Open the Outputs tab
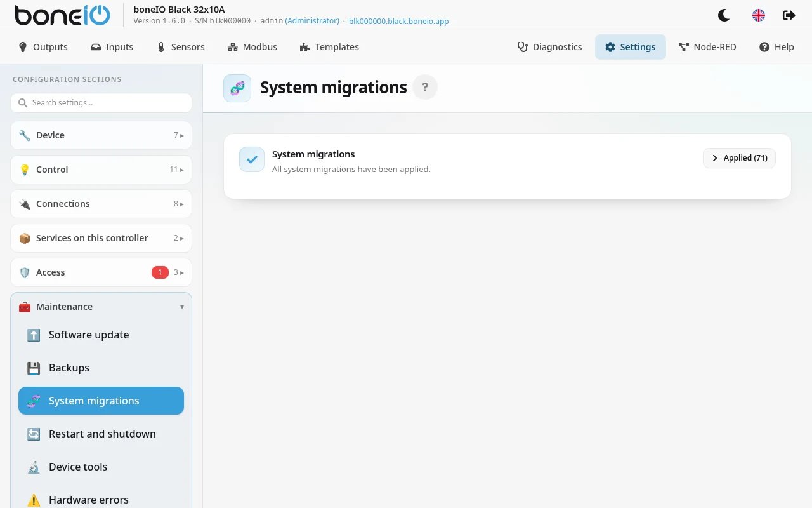The image size is (812, 508). 43,47
